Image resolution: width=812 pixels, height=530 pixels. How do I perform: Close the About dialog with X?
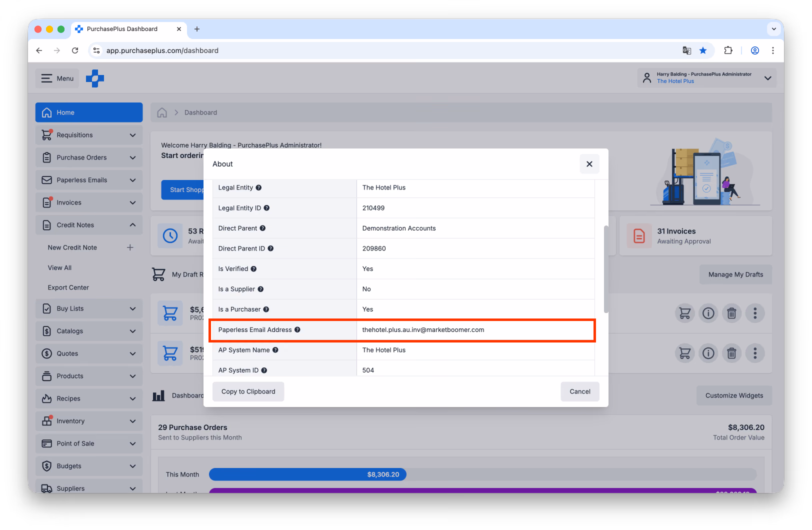[x=589, y=164]
